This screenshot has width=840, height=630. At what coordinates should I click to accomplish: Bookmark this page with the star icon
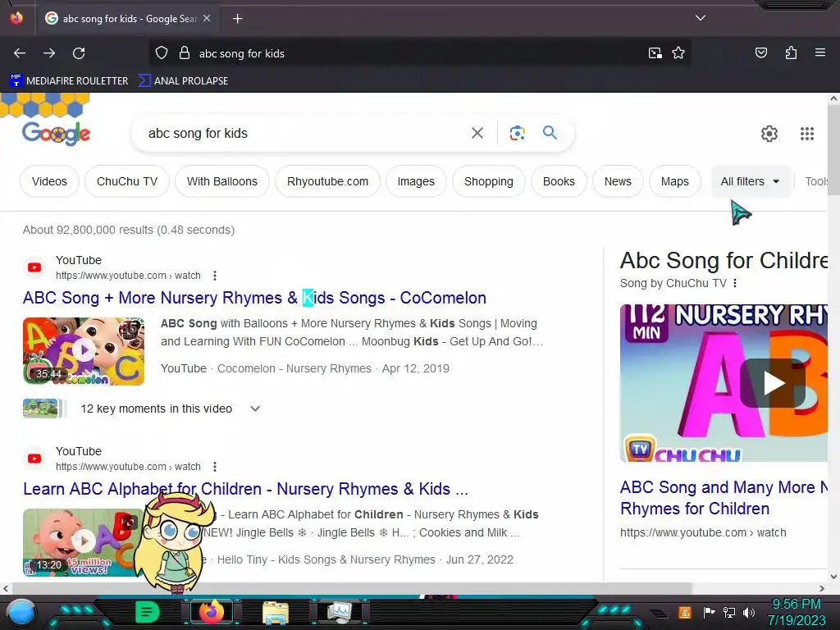[x=678, y=53]
